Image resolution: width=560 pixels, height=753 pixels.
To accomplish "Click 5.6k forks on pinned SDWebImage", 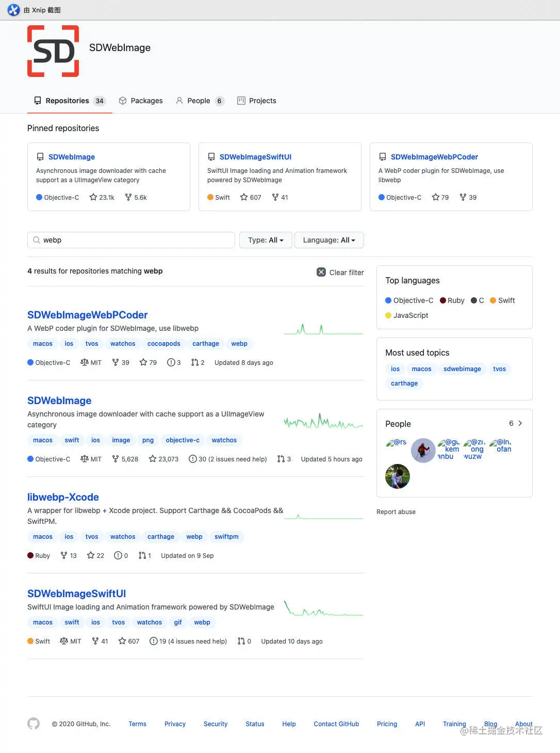I will coord(136,197).
